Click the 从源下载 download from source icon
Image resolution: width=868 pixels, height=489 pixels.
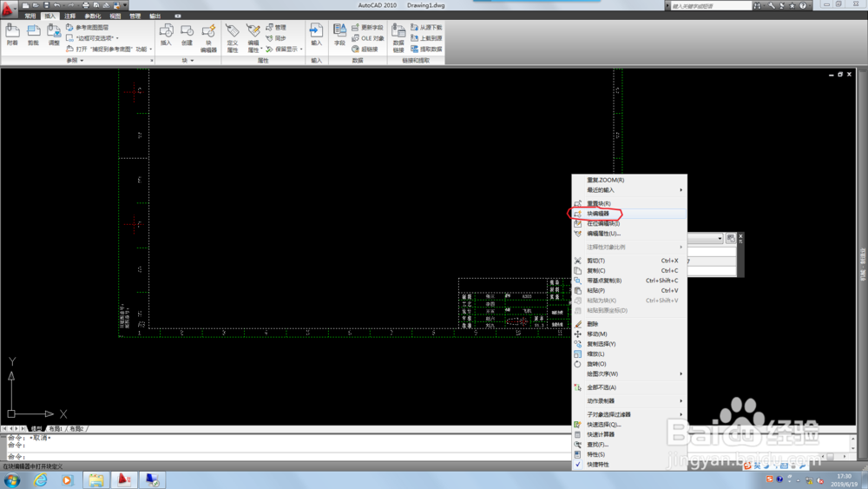tap(415, 27)
